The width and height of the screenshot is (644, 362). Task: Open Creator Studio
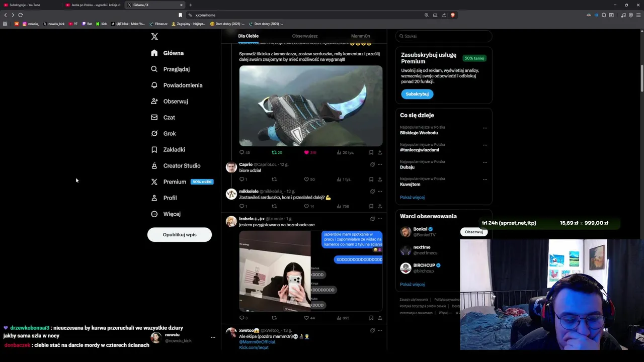[x=176, y=165]
